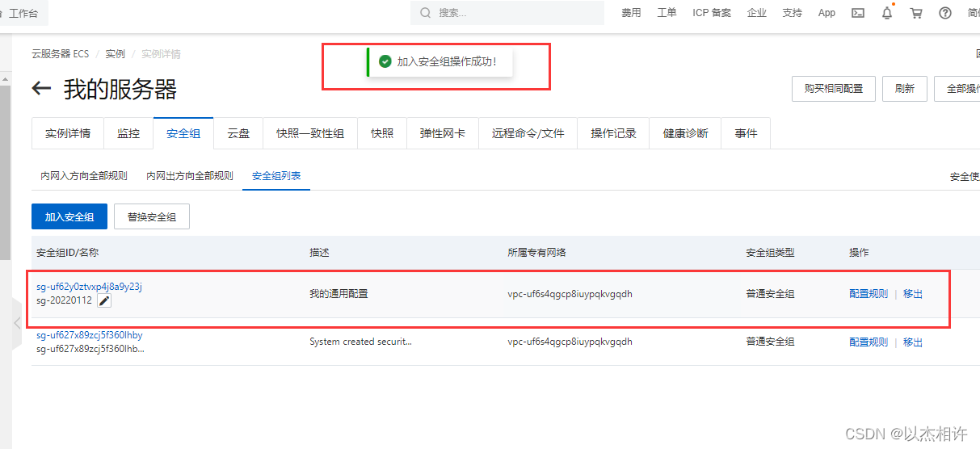Open the shopping cart icon

coord(916,13)
